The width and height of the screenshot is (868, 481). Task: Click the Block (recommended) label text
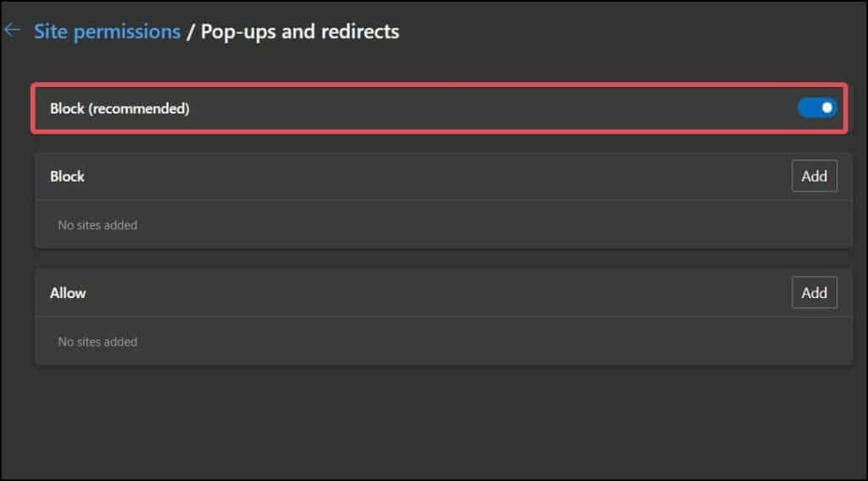tap(120, 108)
